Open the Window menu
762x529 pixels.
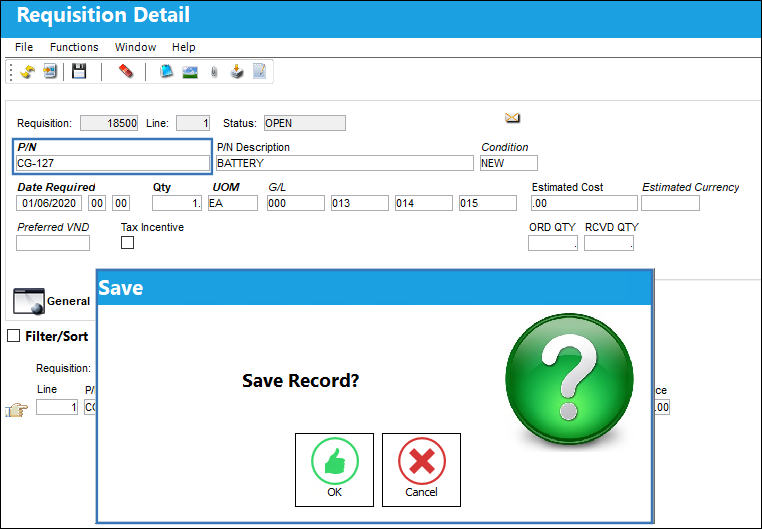pos(135,47)
